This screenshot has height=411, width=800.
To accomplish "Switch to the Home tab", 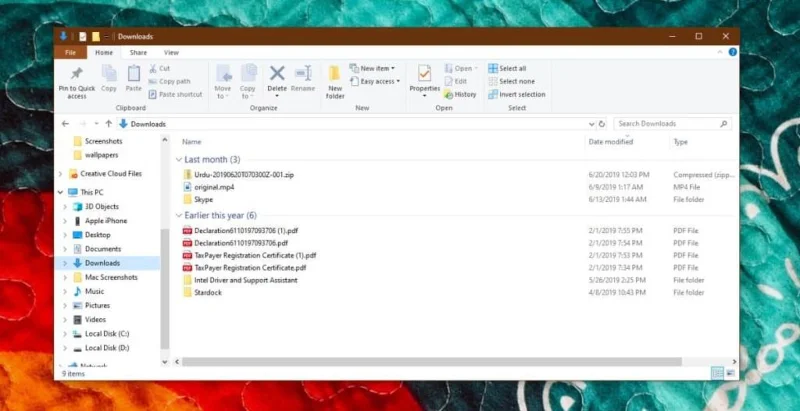I will pyautogui.click(x=104, y=53).
